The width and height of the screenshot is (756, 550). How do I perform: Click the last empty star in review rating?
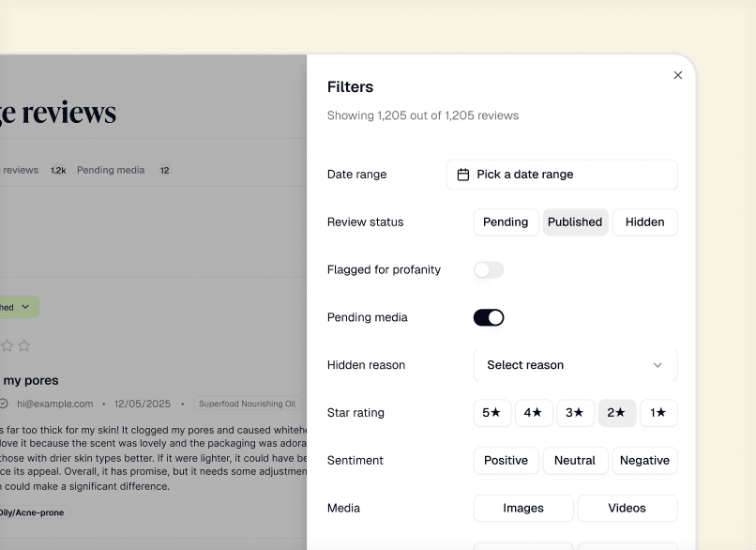[24, 346]
